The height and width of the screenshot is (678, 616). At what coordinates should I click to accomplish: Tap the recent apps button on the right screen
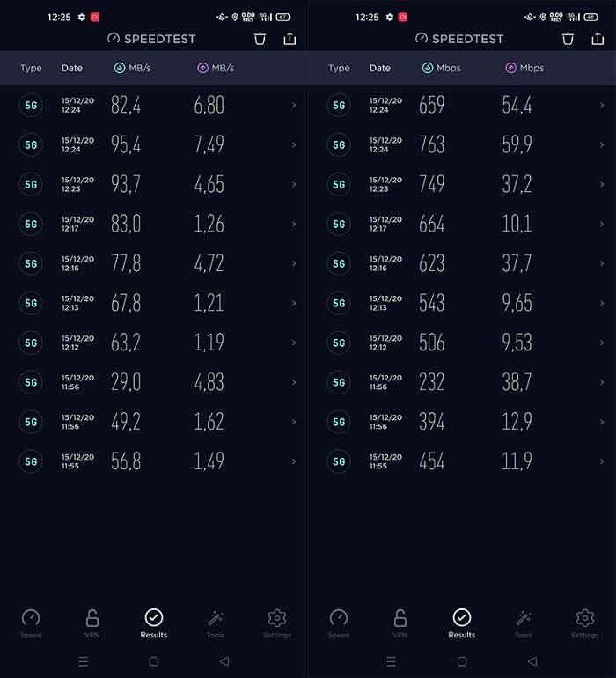(x=392, y=661)
